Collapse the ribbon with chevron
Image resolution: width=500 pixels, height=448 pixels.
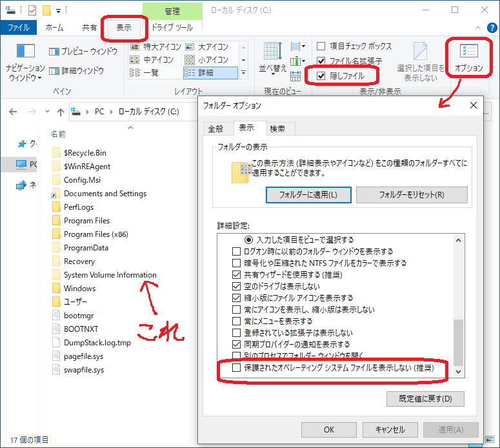pyautogui.click(x=478, y=28)
